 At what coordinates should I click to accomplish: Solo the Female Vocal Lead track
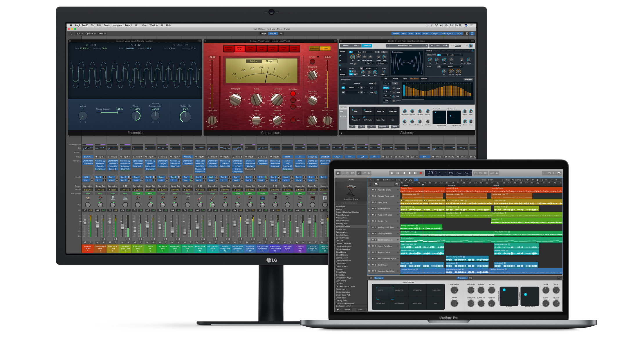point(376,196)
